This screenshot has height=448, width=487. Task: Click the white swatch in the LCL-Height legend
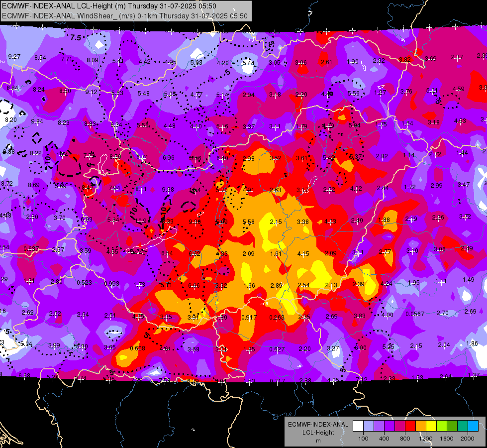click(x=358, y=426)
